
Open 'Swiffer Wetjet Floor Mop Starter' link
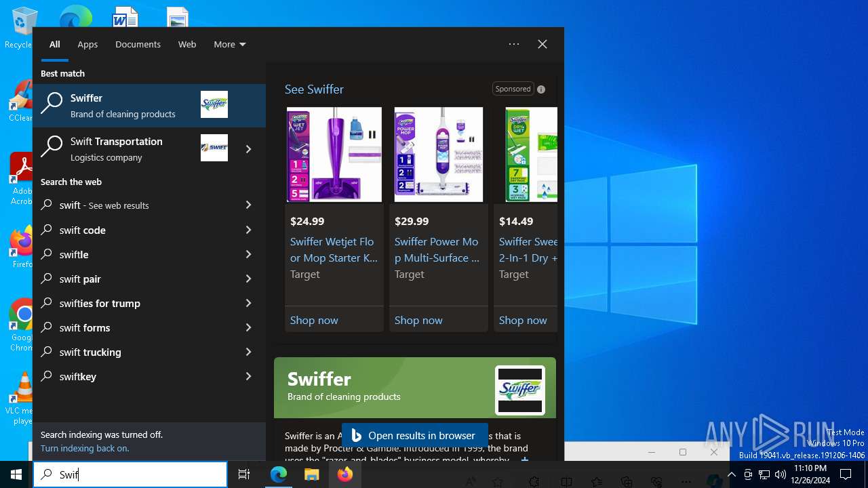(334, 249)
